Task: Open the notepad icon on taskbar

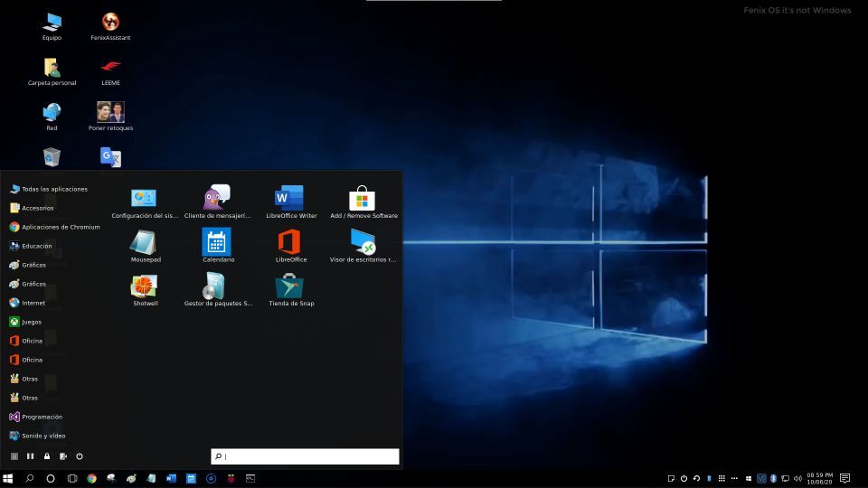Action: tap(151, 479)
